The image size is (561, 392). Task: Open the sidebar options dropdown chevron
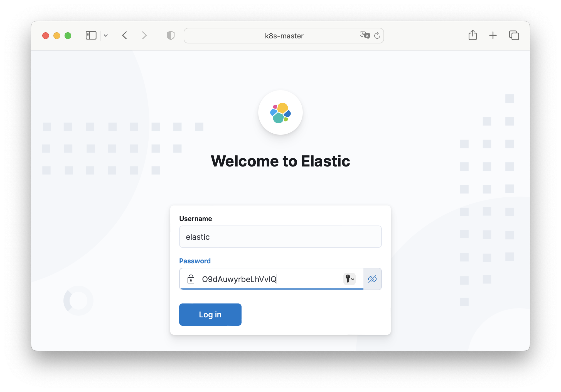click(106, 36)
